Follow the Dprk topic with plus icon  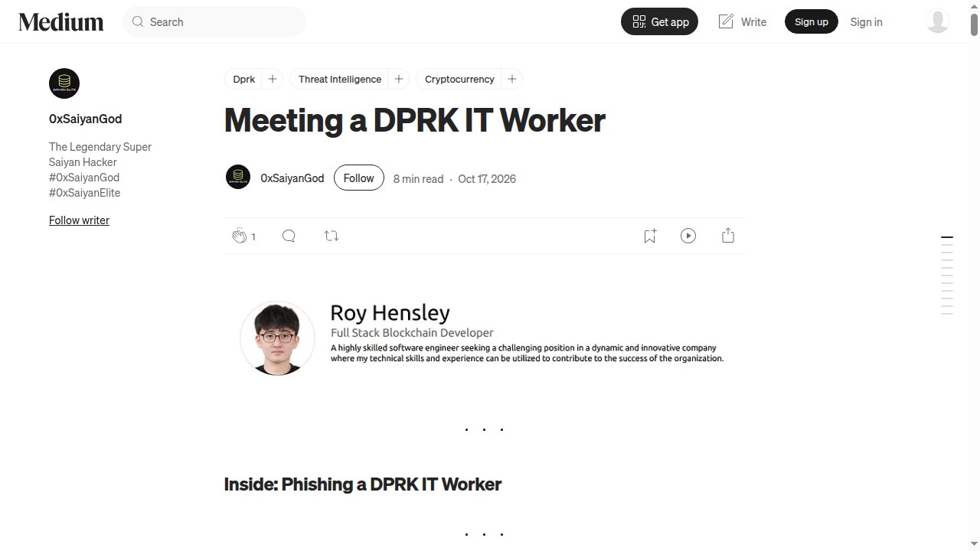272,79
